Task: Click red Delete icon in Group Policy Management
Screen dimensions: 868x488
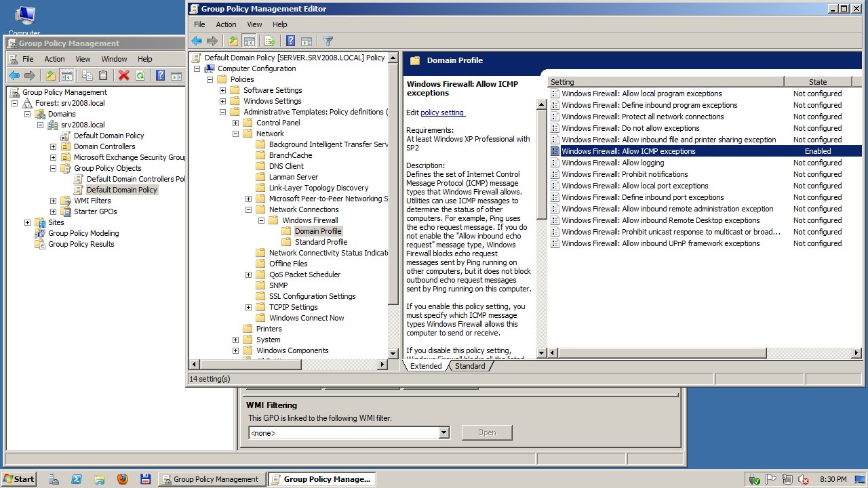Action: tap(123, 75)
